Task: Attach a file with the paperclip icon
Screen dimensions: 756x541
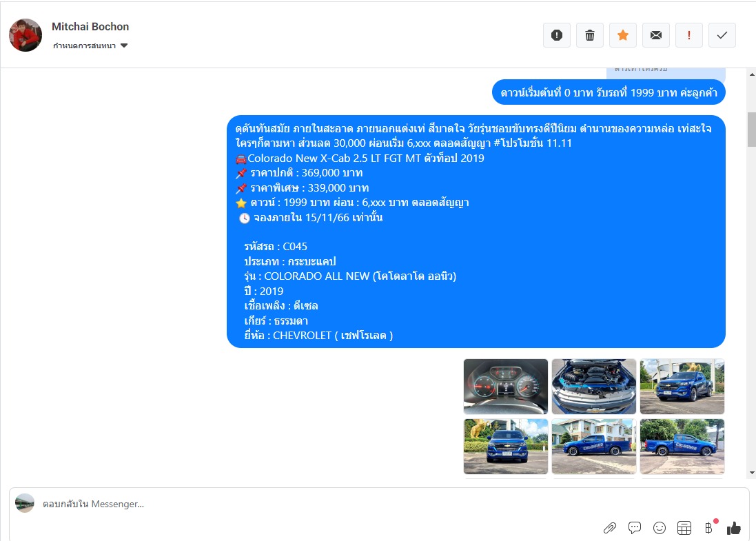Action: [x=610, y=528]
